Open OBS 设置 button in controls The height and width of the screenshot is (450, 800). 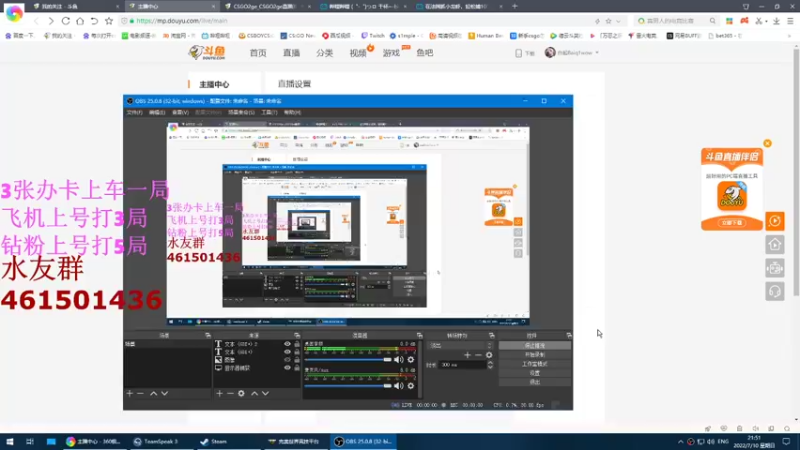(535, 373)
